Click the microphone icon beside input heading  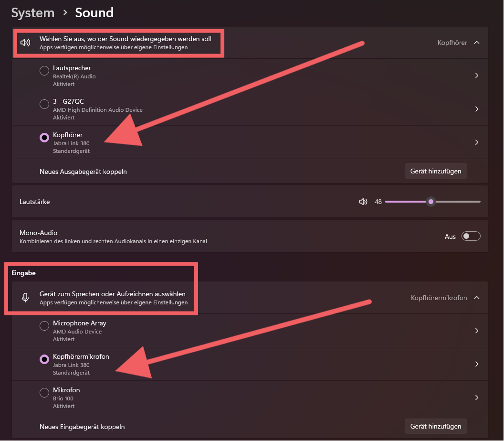click(x=25, y=298)
